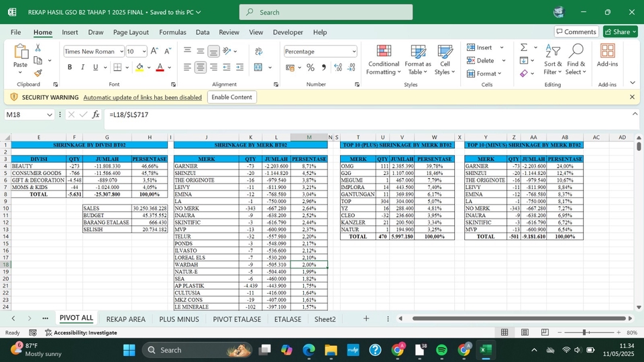Open Conditional Formatting menu

pyautogui.click(x=383, y=60)
